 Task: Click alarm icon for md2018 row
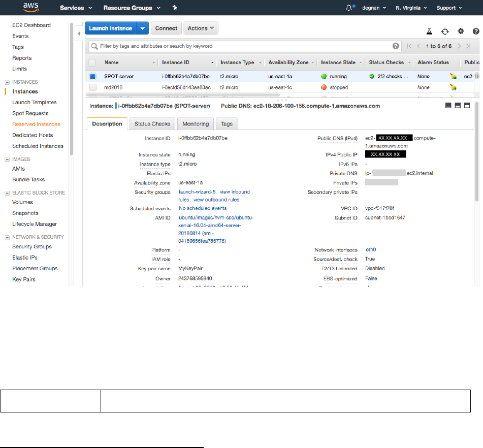pyautogui.click(x=453, y=87)
